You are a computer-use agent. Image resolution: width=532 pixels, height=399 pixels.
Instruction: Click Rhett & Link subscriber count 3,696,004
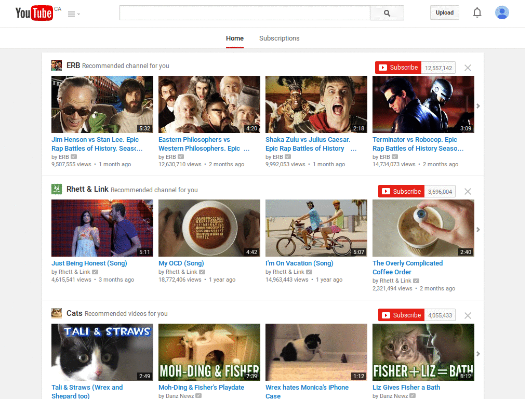(440, 192)
